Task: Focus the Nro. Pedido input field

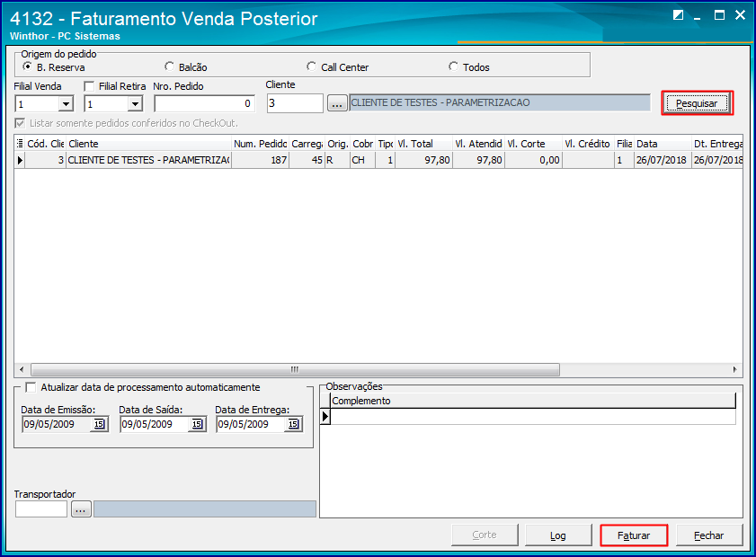Action: tap(204, 103)
